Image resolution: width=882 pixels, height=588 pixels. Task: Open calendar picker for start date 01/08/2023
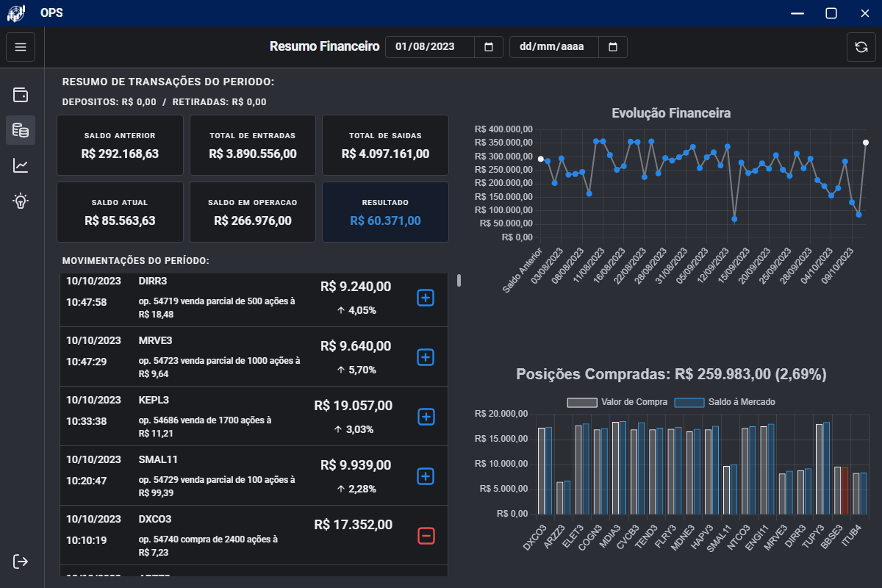point(489,47)
